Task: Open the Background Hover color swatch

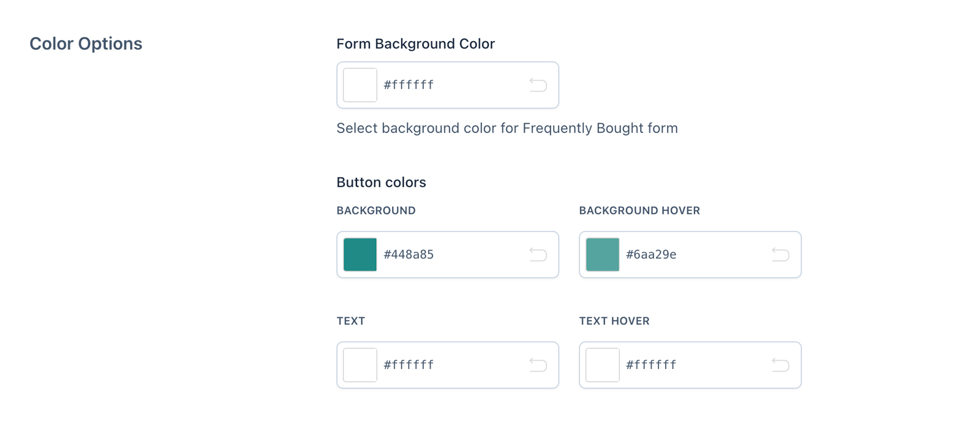Action: [x=603, y=254]
